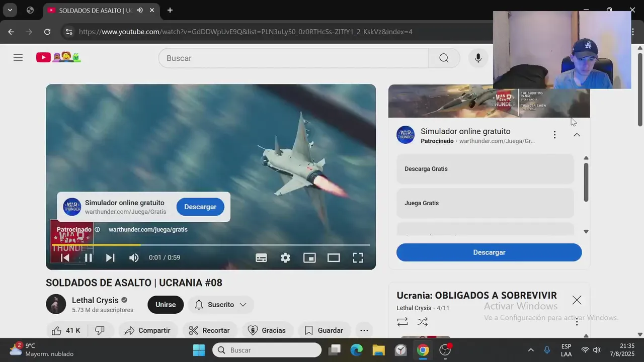Open the tab search dropdown arrow
This screenshot has width=644, height=362.
point(10,10)
